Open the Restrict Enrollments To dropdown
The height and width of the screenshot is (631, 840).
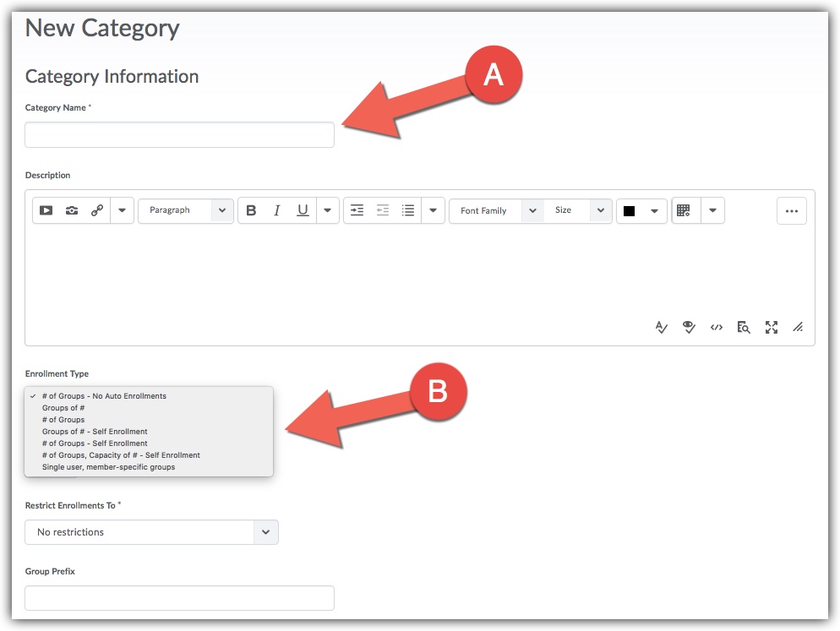pos(151,532)
